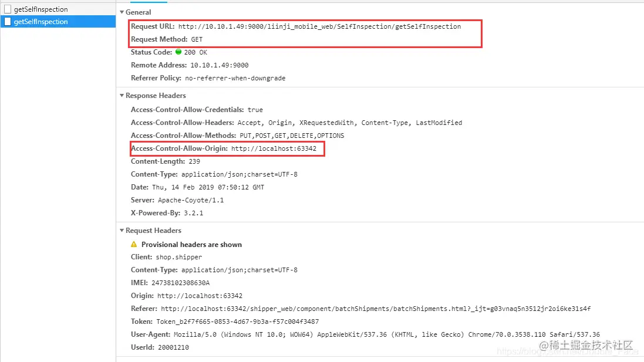Screen dimensions: 644x362
Task: Click Remote Address value 10.10.1.49:9000
Action: point(220,65)
